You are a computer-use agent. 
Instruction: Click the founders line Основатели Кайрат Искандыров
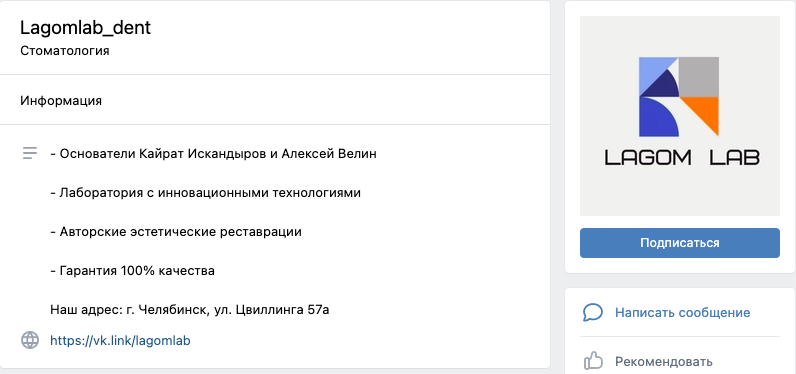point(213,154)
